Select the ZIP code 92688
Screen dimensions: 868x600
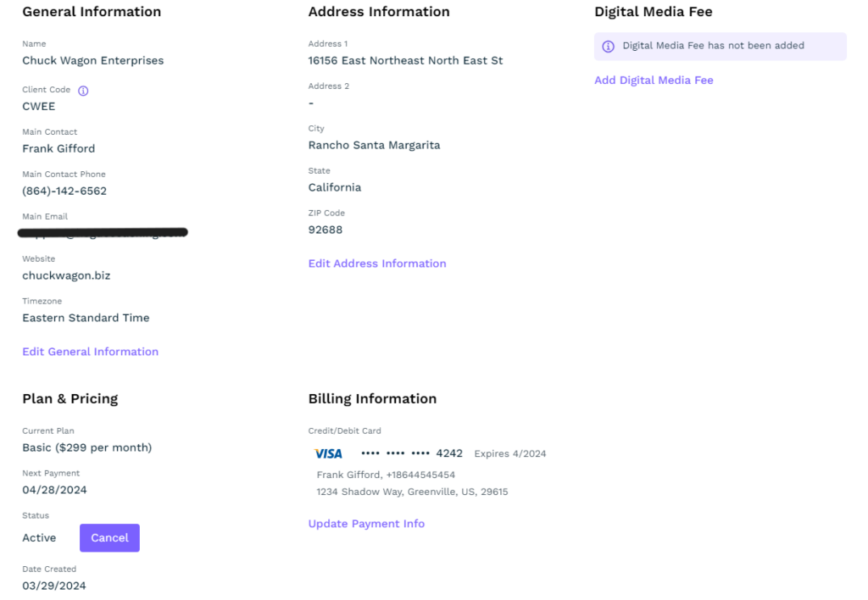pos(325,230)
